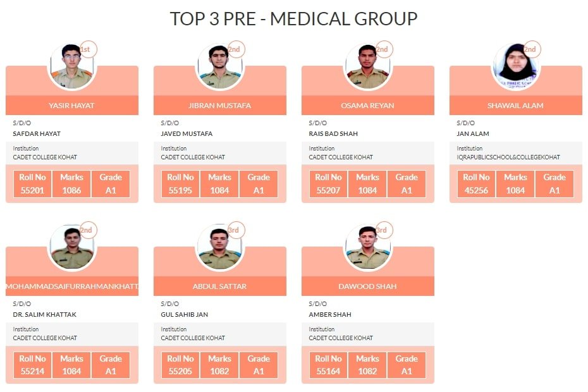Click the Grade A1 box on Shawail Alam's card

[x=554, y=184]
